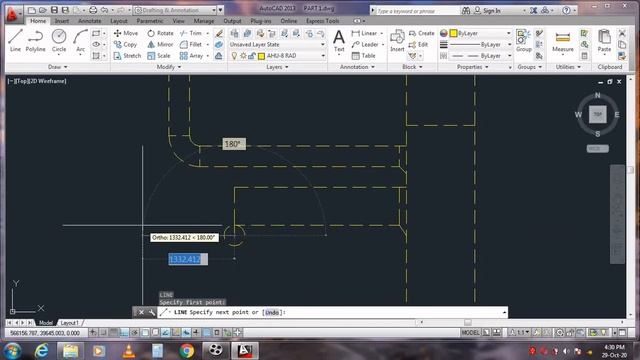Image resolution: width=640 pixels, height=360 pixels.
Task: Open the Unsaved Layer State dropdown
Action: click(277, 44)
